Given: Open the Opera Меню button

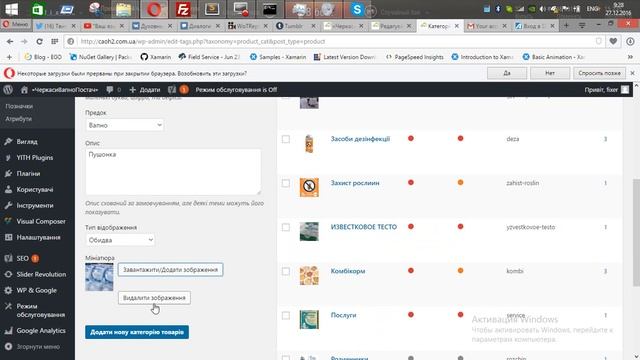Looking at the screenshot, I should (15, 24).
